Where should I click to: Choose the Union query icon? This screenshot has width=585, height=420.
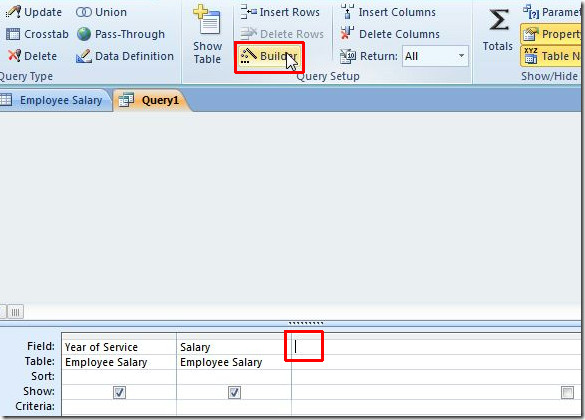[83, 12]
